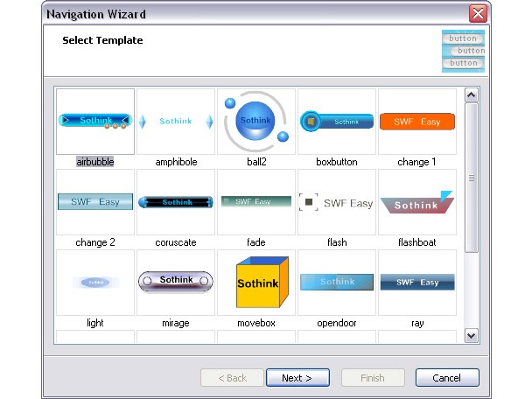The height and width of the screenshot is (399, 532).
Task: Select the amphibole template thumbnail
Action: [176, 122]
